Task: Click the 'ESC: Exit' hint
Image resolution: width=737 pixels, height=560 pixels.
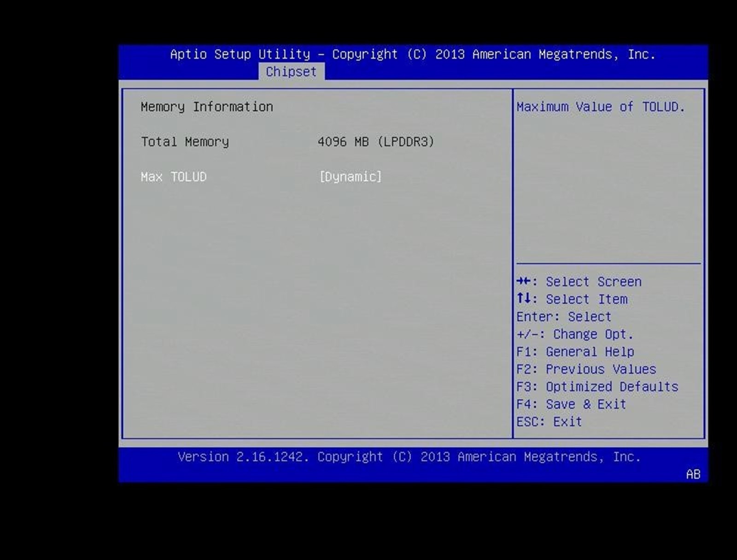Action: click(549, 422)
